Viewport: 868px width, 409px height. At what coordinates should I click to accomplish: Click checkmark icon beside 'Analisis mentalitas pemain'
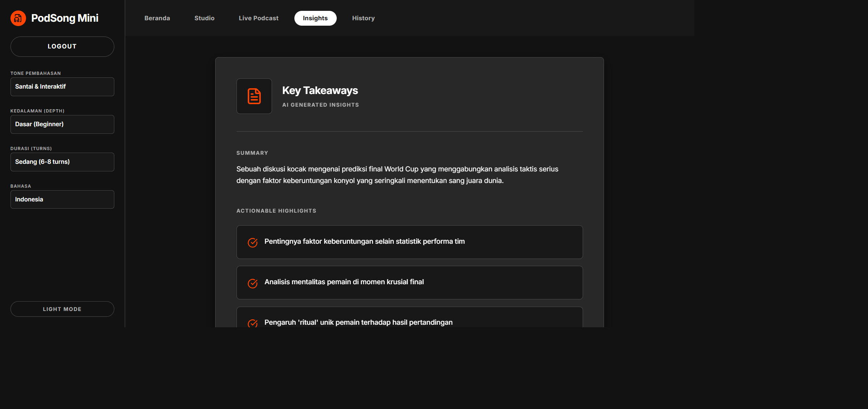coord(253,283)
